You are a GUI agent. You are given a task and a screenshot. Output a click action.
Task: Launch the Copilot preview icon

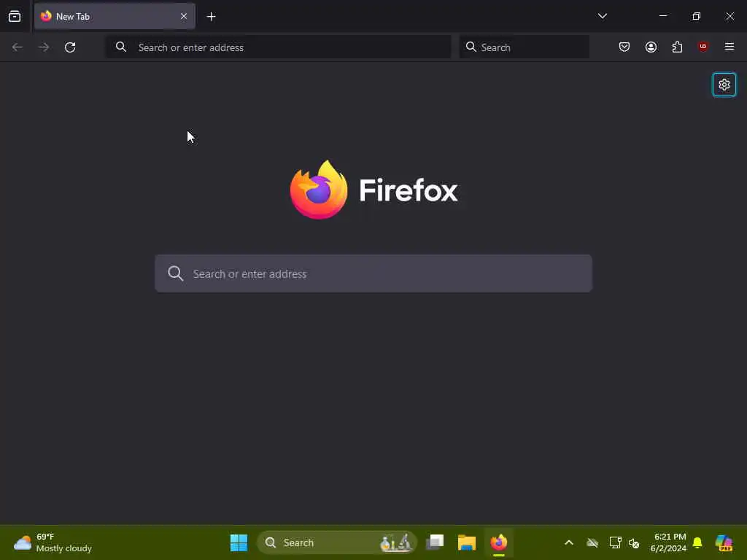pyautogui.click(x=724, y=542)
